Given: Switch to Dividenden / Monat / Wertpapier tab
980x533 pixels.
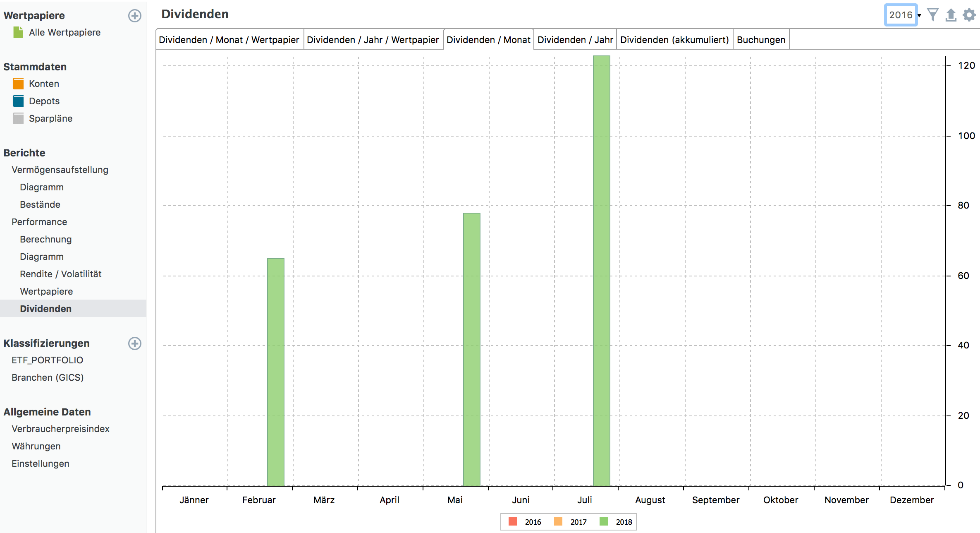Looking at the screenshot, I should [x=229, y=40].
